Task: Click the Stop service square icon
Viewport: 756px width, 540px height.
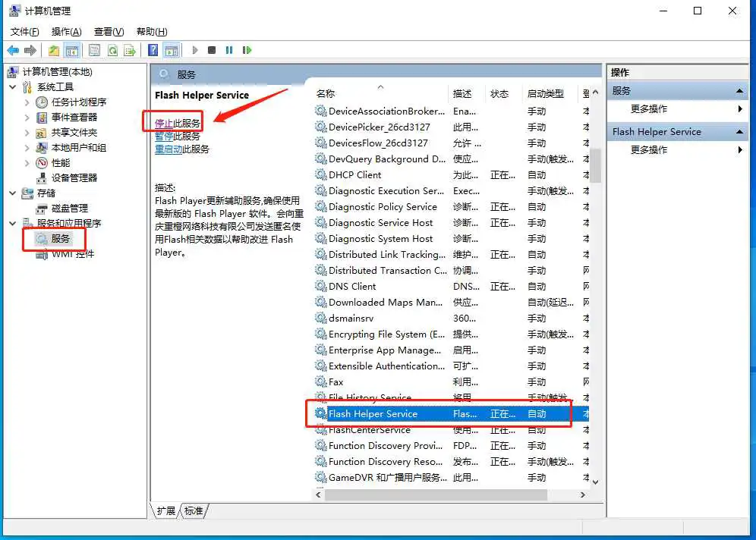Action: pos(212,50)
